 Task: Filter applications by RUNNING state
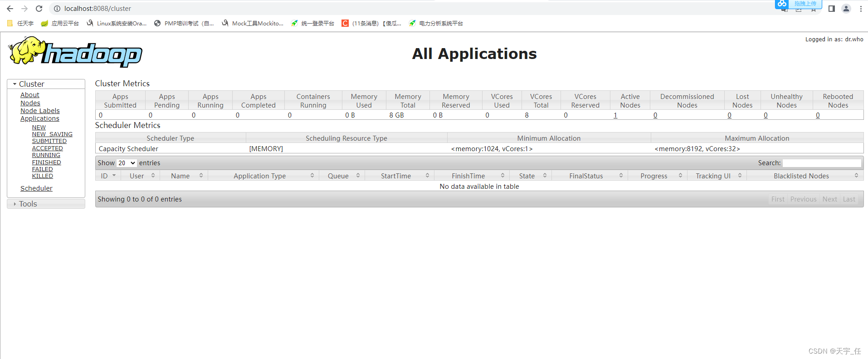coord(46,155)
